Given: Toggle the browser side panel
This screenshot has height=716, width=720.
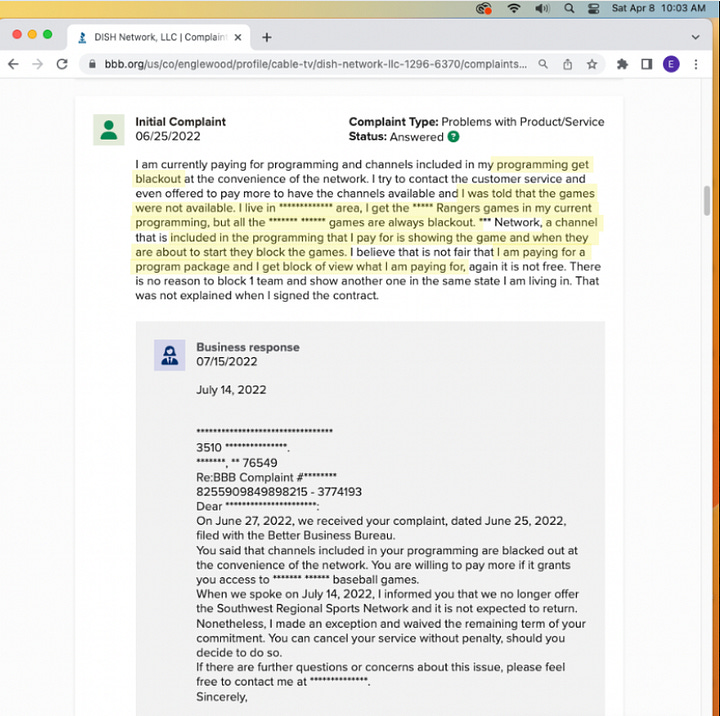Looking at the screenshot, I should click(647, 64).
